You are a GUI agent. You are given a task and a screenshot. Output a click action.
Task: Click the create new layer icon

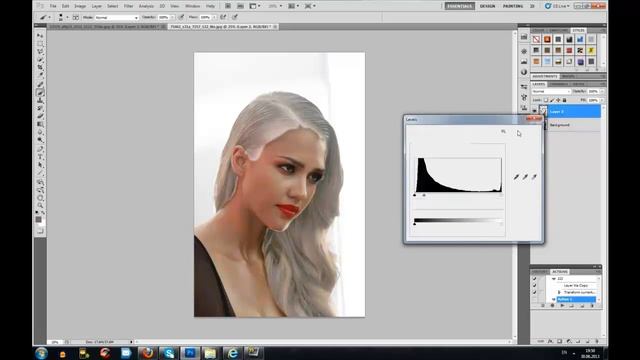pyautogui.click(x=588, y=341)
